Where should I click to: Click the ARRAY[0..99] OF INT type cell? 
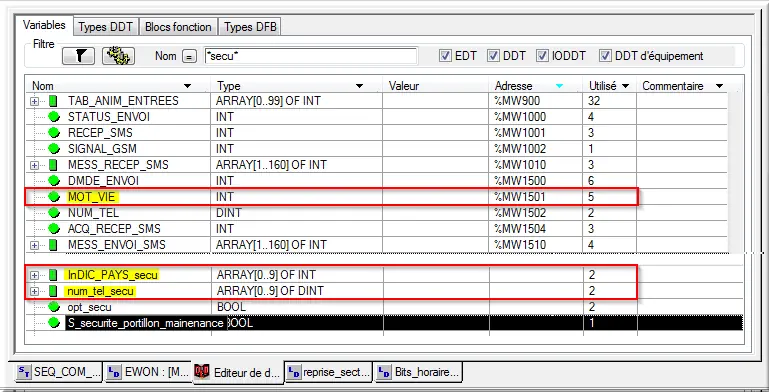pos(297,102)
